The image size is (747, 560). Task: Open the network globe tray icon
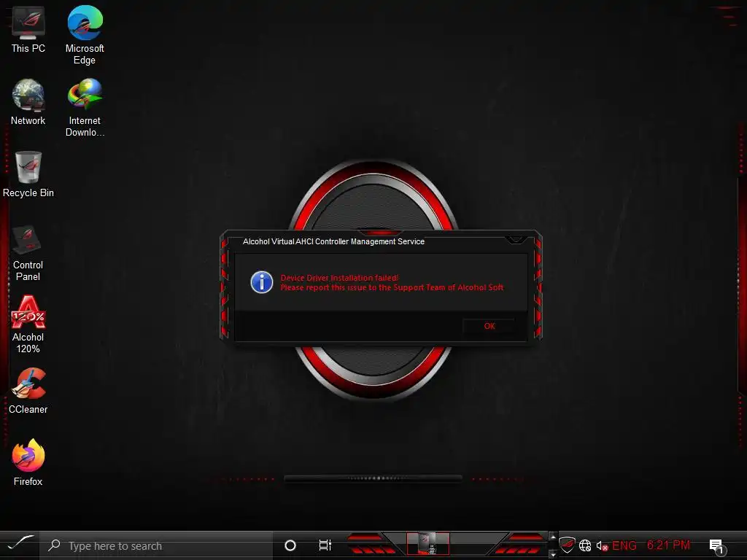tap(585, 545)
